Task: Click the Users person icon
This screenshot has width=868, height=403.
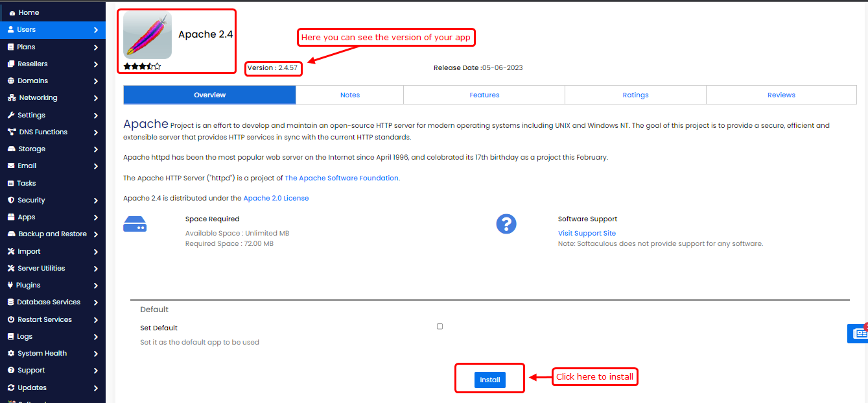Action: [x=11, y=30]
